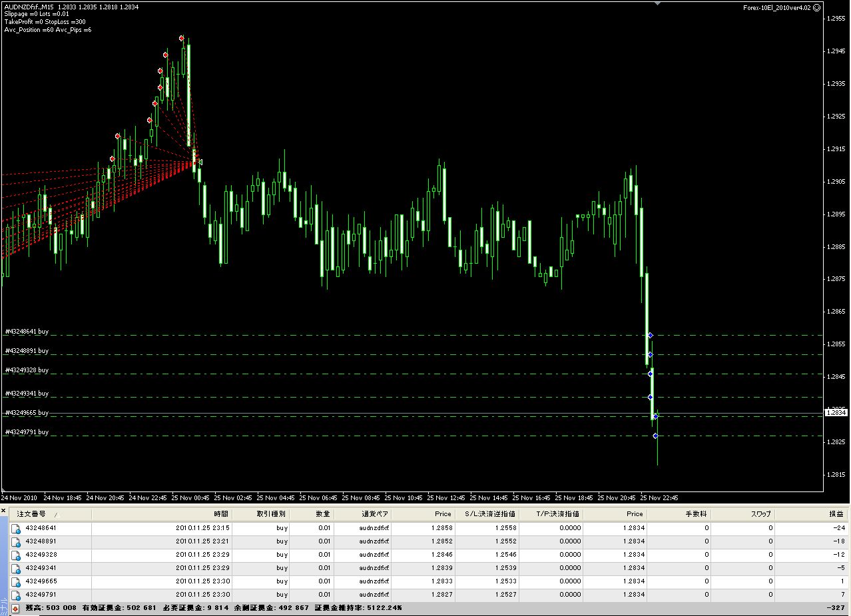Click the chart label #43248641 buy
The image size is (851, 616).
click(x=27, y=331)
